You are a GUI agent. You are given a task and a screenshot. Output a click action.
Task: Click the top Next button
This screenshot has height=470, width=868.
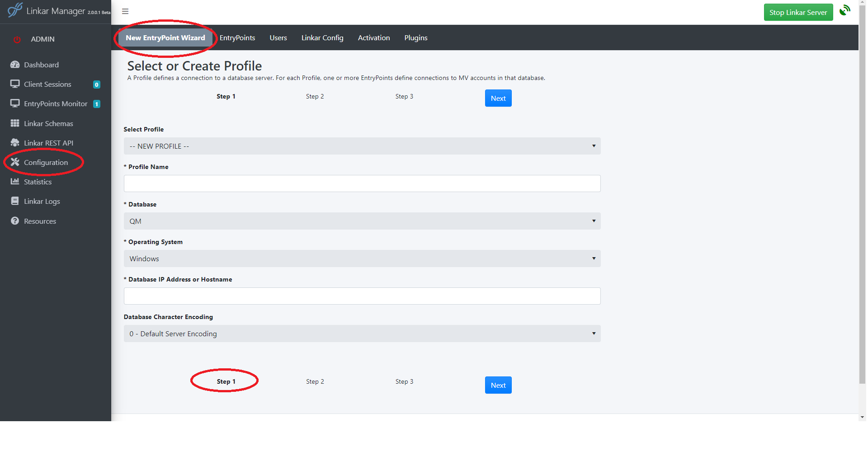coord(498,98)
